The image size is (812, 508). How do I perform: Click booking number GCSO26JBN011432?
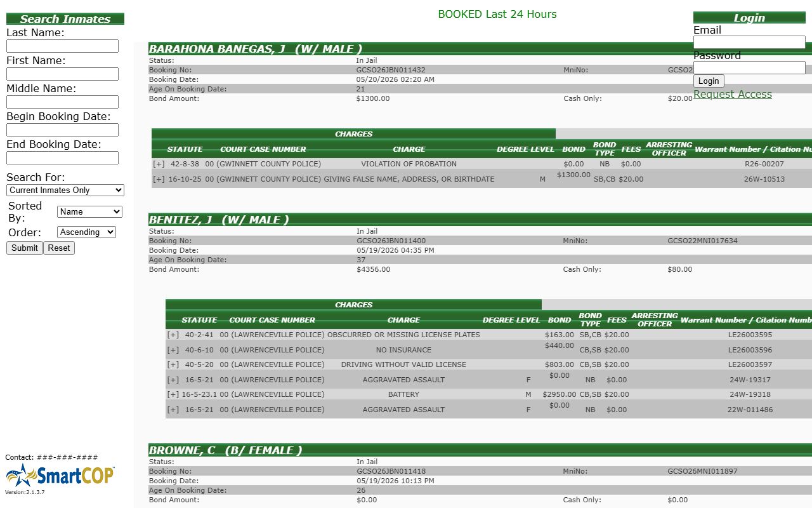[391, 70]
